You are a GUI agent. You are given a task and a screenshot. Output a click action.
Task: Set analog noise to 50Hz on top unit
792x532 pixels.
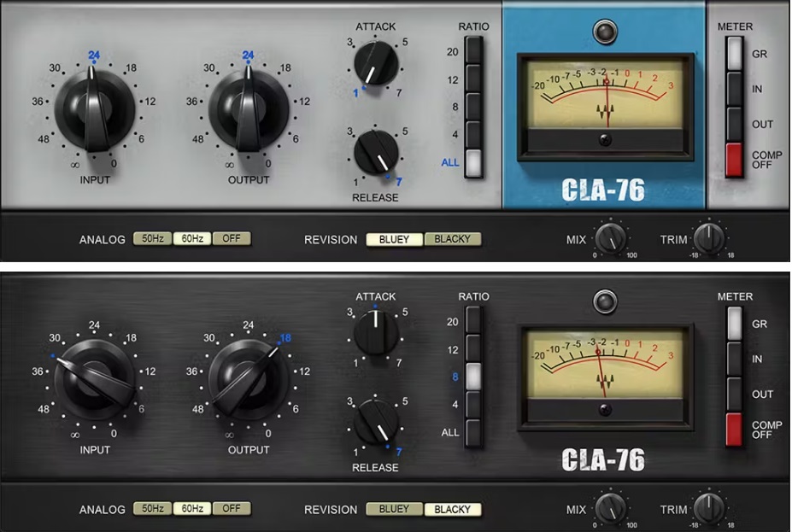point(151,239)
